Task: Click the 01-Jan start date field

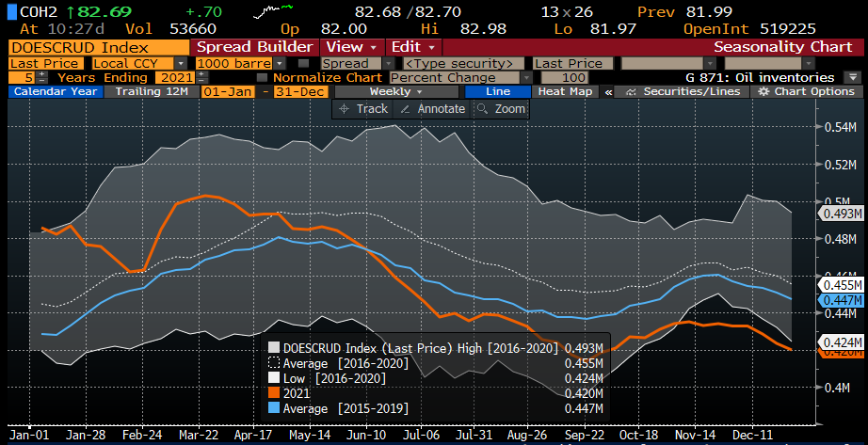Action: tap(228, 92)
